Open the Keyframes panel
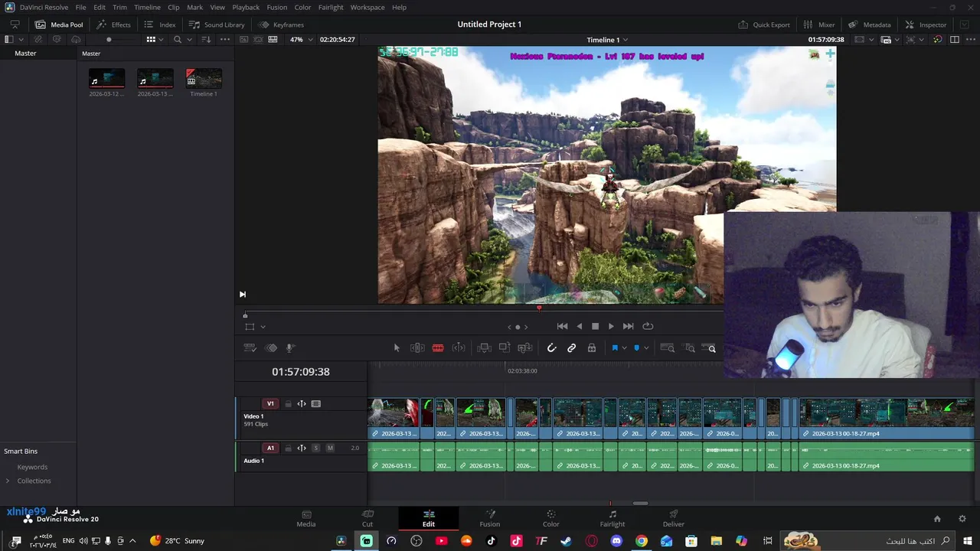The width and height of the screenshot is (980, 551). (x=281, y=24)
